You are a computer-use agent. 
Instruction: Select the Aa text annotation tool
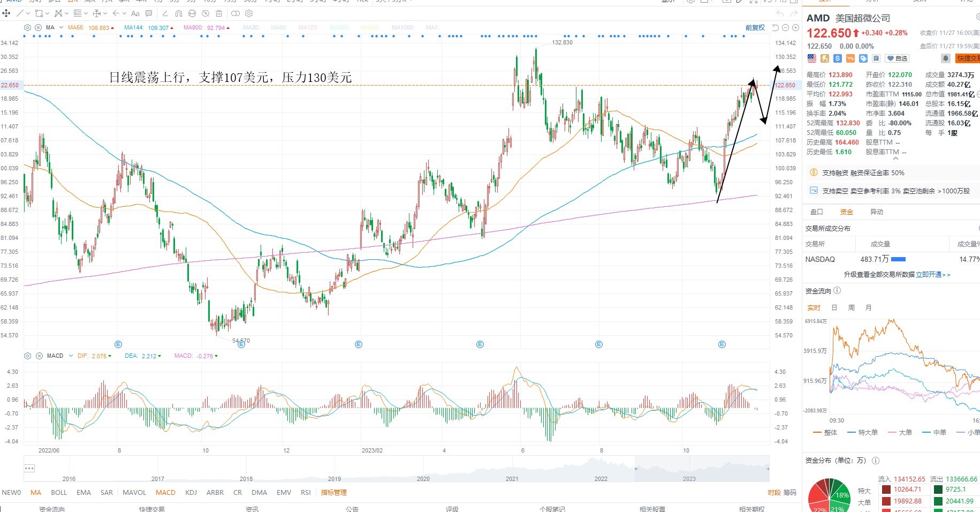click(135, 13)
